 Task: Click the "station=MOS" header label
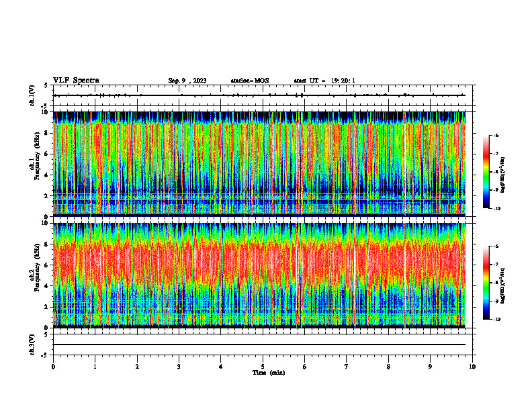tap(250, 81)
